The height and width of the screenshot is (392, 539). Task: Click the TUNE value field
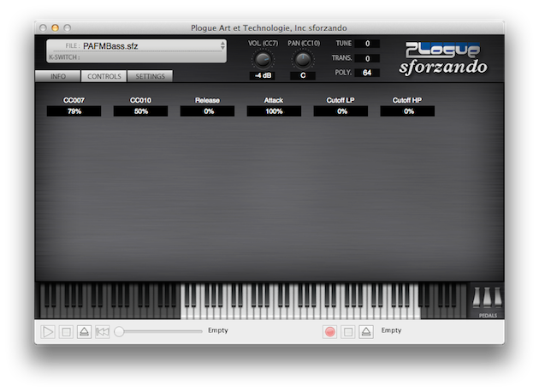[x=367, y=44]
